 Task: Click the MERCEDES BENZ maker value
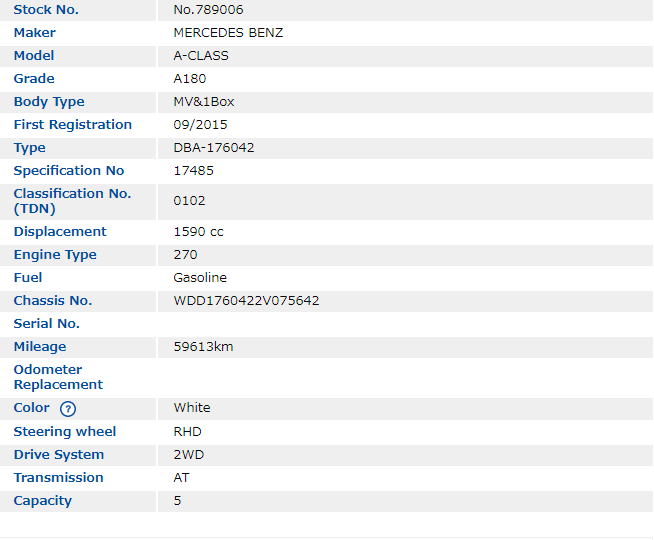[x=228, y=33]
